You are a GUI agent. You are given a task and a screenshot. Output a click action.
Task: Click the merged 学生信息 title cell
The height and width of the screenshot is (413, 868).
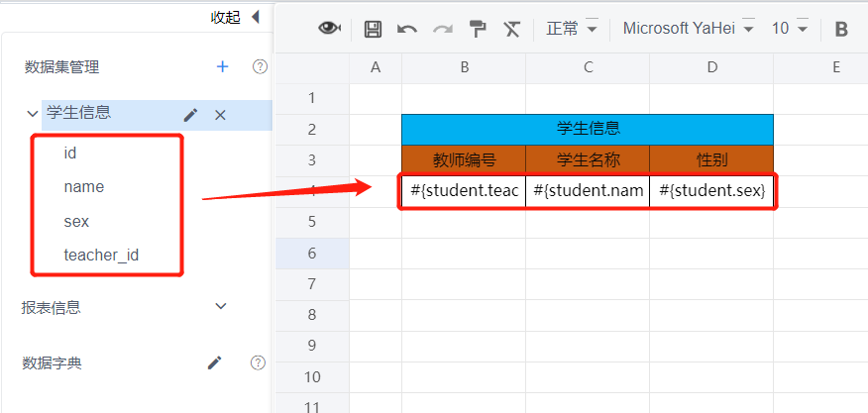(588, 130)
